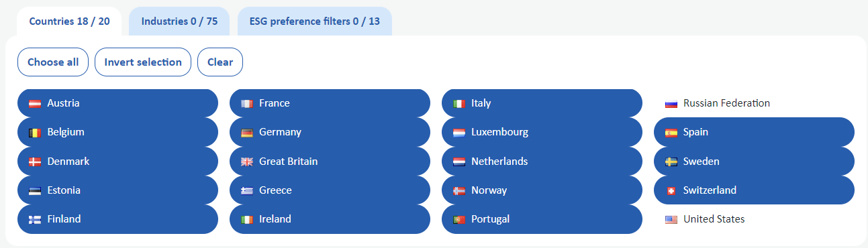Click the Greece flag icon
Image resolution: width=868 pixels, height=248 pixels.
[247, 191]
